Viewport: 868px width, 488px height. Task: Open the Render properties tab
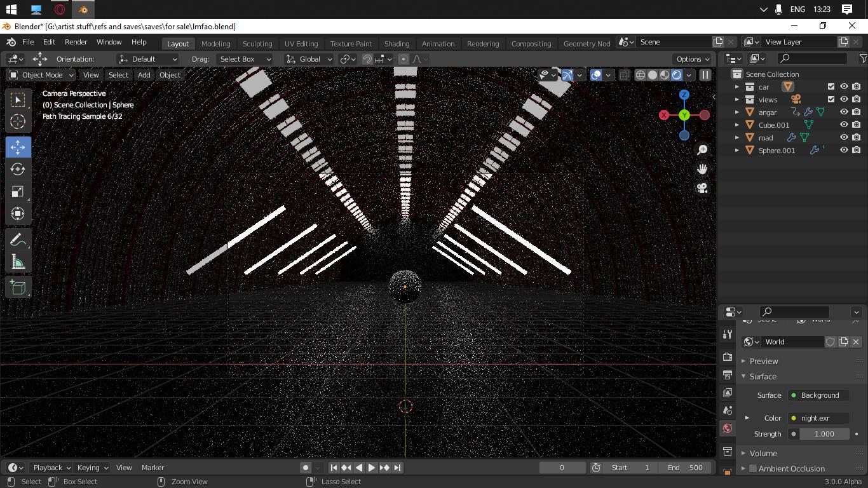pos(728,357)
